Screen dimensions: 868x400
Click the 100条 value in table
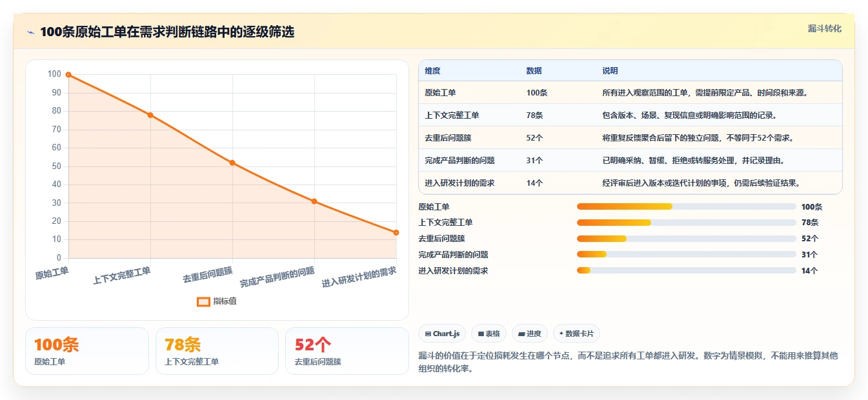[537, 93]
